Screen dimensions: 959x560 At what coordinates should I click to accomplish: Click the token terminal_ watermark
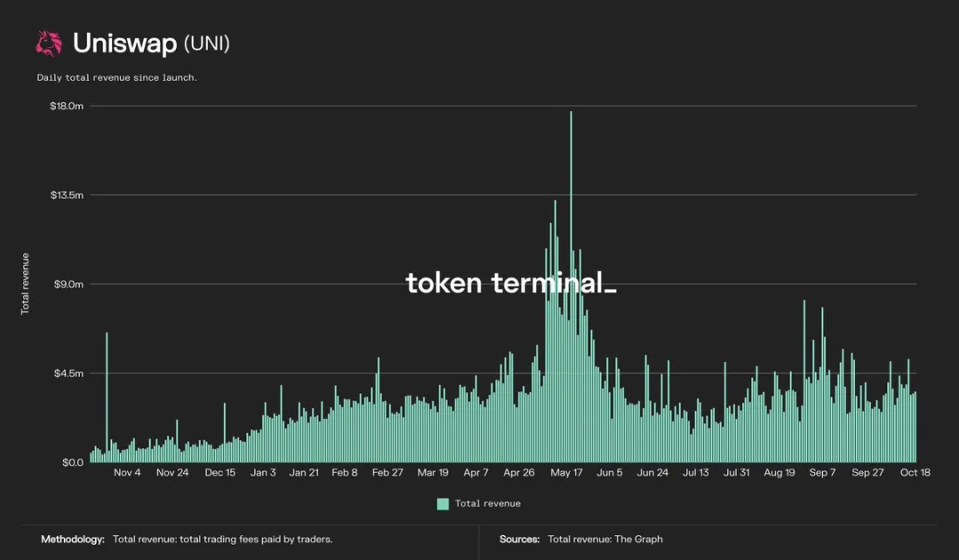click(511, 283)
